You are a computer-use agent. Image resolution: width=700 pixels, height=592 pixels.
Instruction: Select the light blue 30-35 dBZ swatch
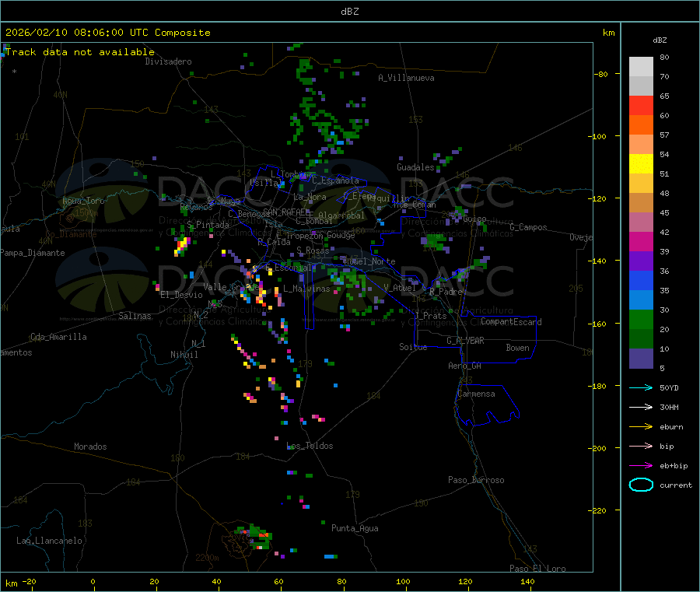[x=641, y=300]
